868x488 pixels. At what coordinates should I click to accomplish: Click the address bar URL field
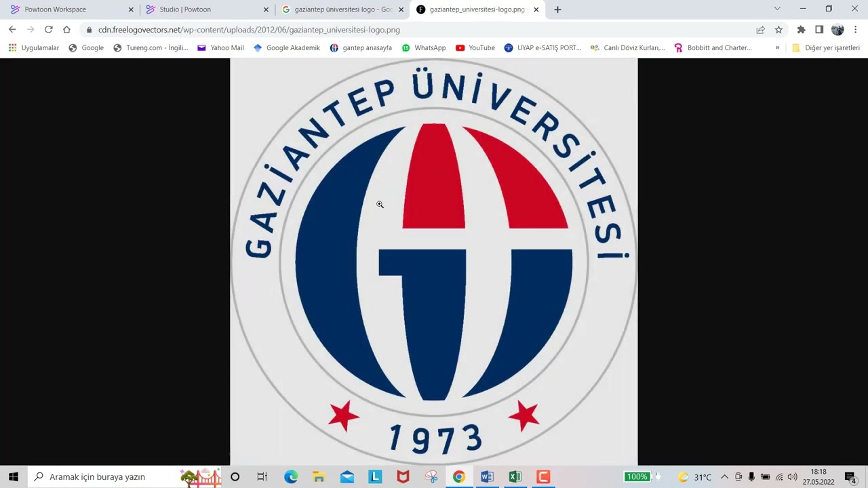click(x=420, y=30)
